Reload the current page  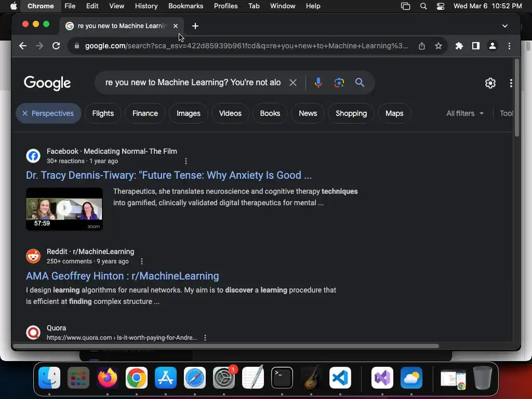56,46
